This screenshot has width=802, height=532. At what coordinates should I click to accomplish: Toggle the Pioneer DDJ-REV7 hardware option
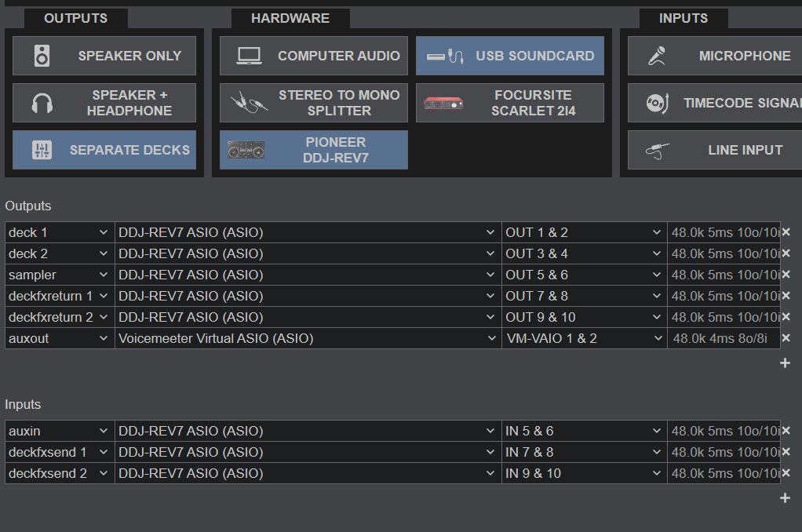tap(313, 150)
